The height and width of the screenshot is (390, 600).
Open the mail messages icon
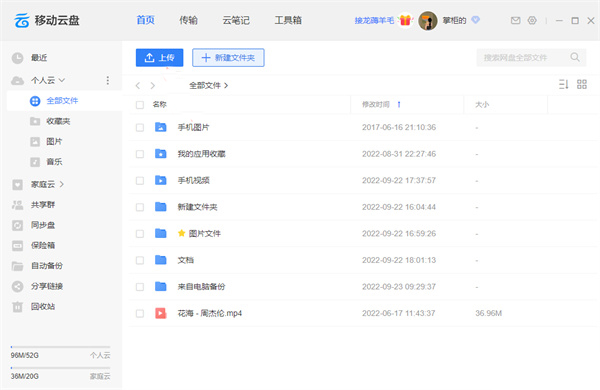coord(515,20)
